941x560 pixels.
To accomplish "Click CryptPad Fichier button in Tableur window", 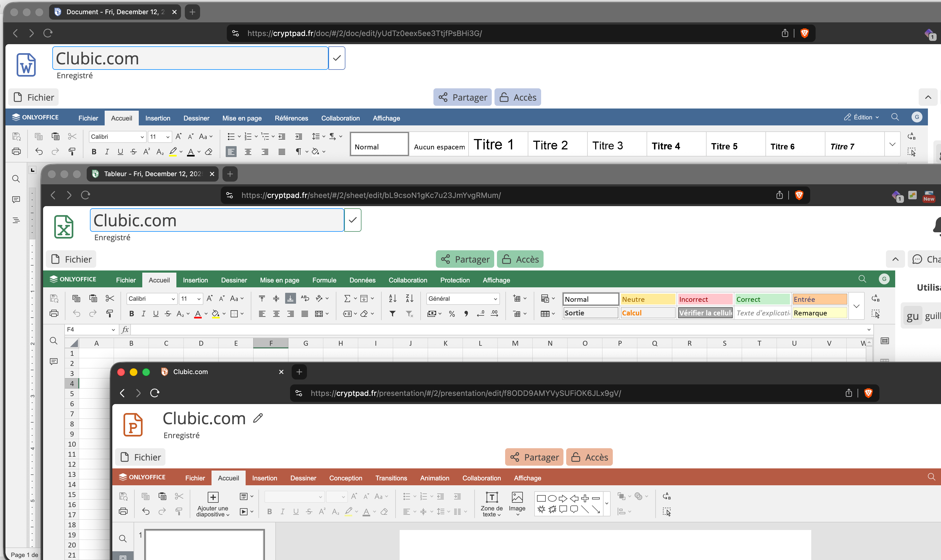I will click(x=71, y=259).
